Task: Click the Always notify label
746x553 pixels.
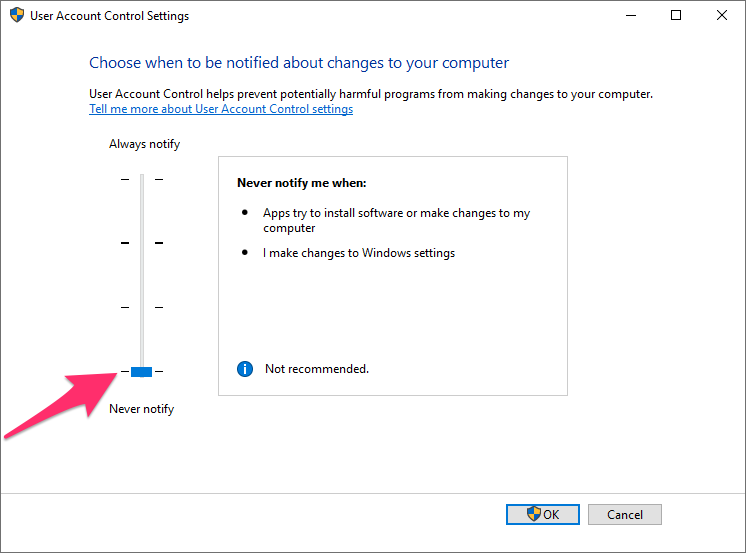Action: click(144, 144)
